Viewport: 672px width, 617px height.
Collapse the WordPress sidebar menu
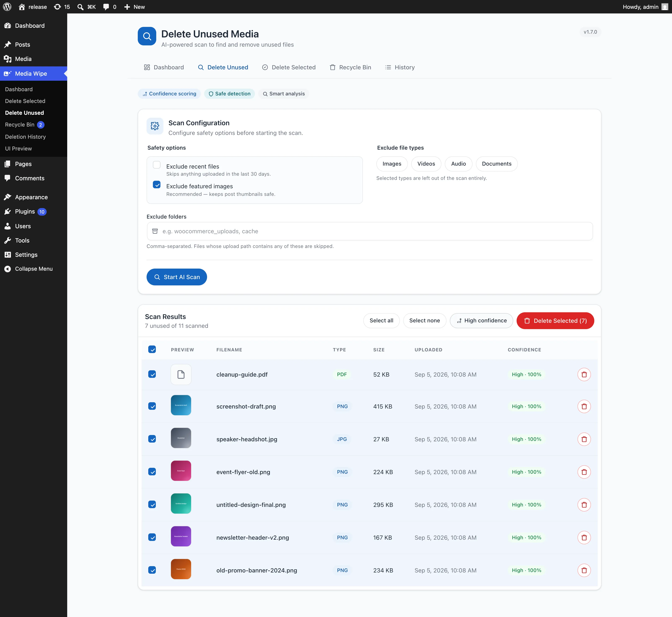[28, 269]
